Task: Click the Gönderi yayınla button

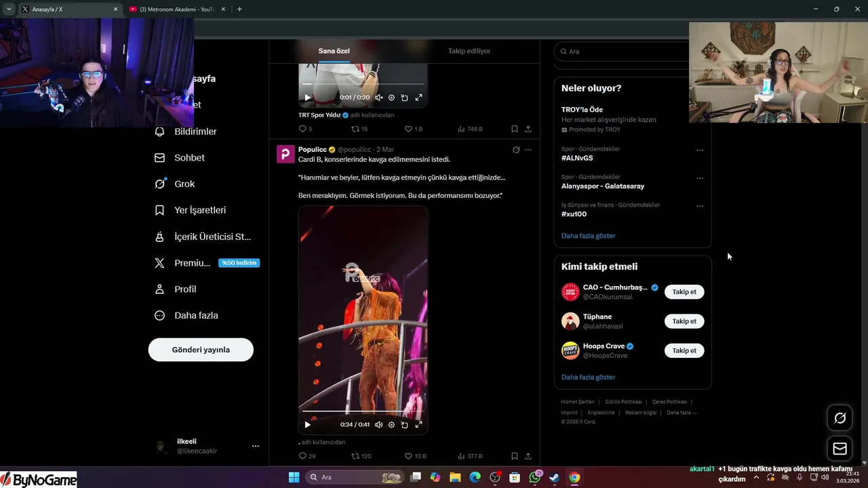Action: (201, 350)
